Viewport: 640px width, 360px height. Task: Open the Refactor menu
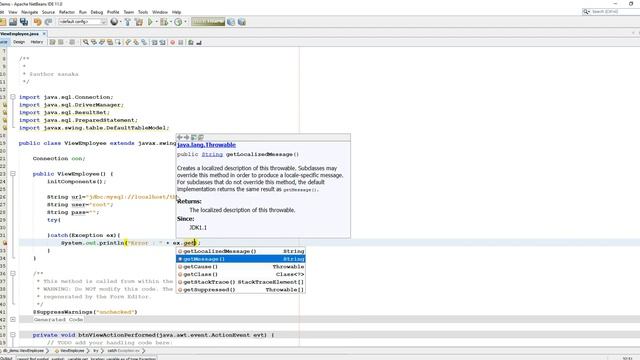click(67, 12)
